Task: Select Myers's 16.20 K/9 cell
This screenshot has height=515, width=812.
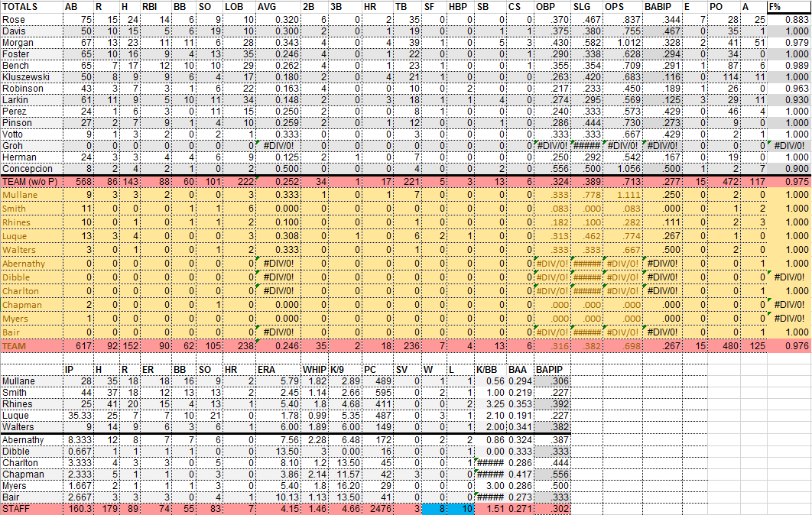Action: tap(344, 485)
